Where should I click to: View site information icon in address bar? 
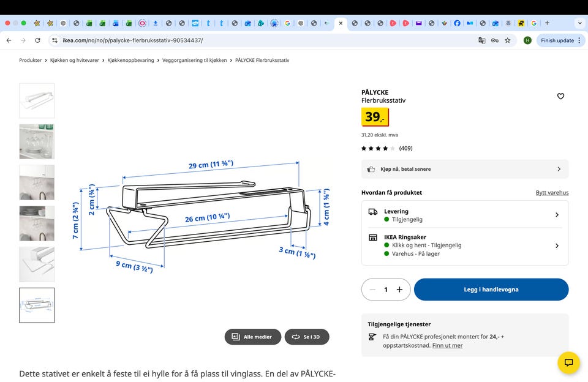click(x=55, y=40)
